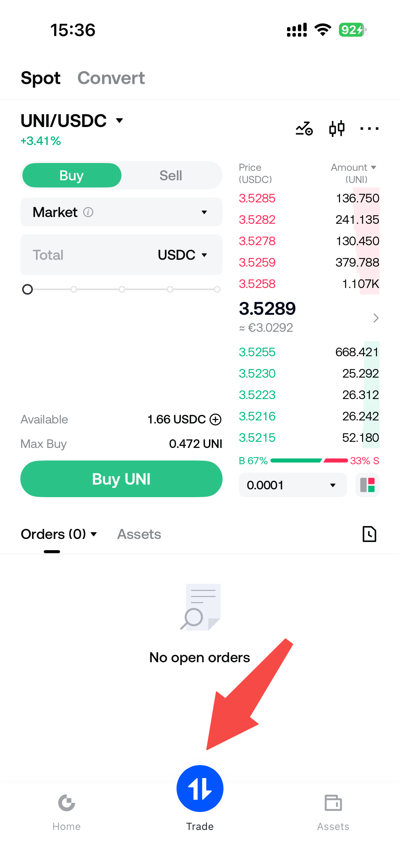
Task: Open the 0.0001 price precision dropdown
Action: [292, 485]
